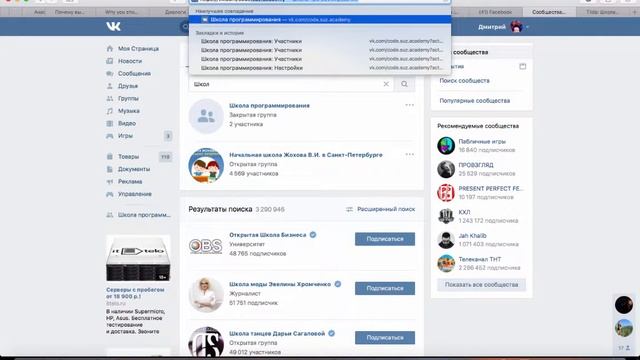Open recommended community Телеканал ТНТ
The width and height of the screenshot is (640, 360).
(480, 259)
